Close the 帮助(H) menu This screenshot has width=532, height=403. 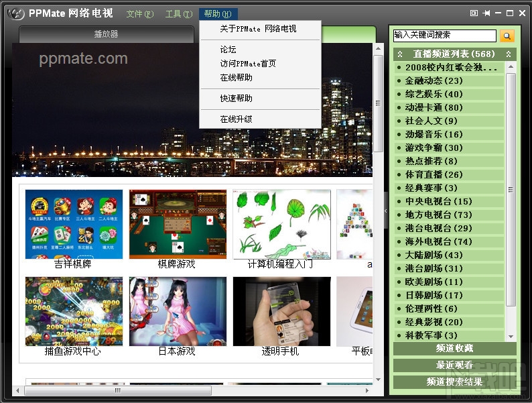218,14
